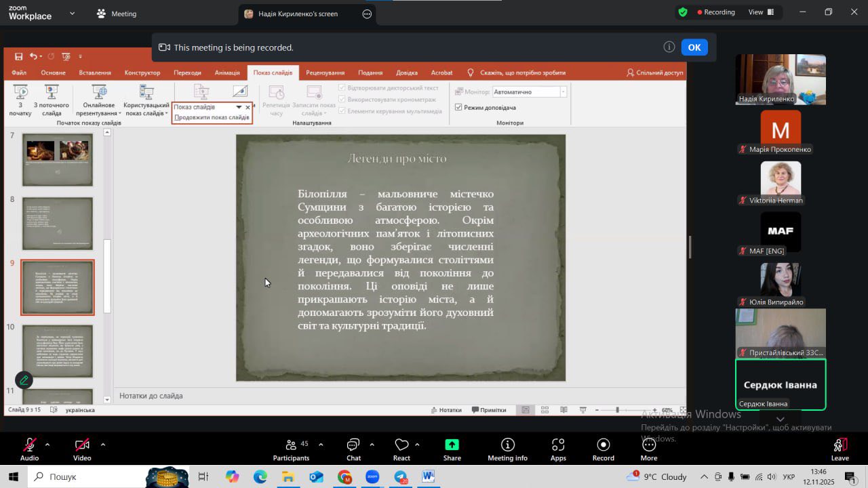Toggle the Режим доповідача checkbox
The height and width of the screenshot is (488, 868).
tap(459, 107)
